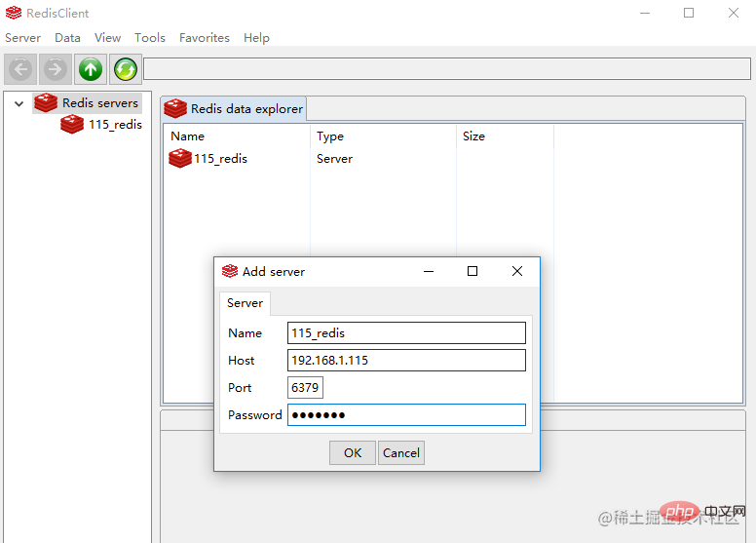Click the Redis servers root icon
This screenshot has height=543, width=756.
pyautogui.click(x=46, y=102)
